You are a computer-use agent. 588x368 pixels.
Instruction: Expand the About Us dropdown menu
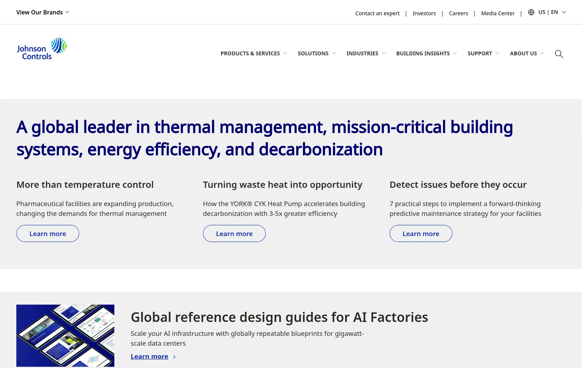pos(527,53)
